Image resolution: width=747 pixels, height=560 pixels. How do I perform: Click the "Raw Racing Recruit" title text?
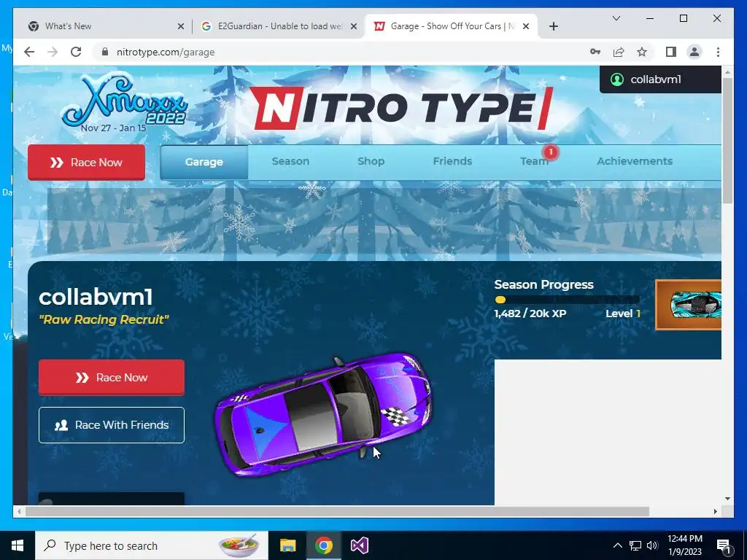(104, 319)
